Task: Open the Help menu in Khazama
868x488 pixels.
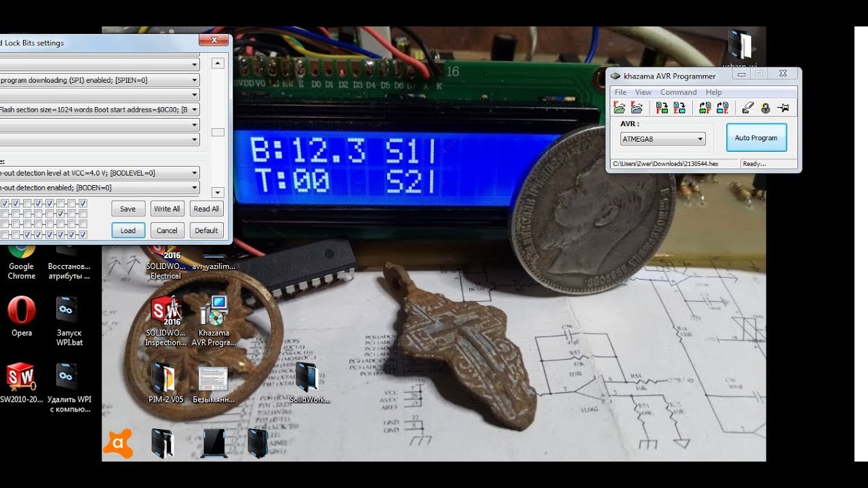Action: point(713,92)
